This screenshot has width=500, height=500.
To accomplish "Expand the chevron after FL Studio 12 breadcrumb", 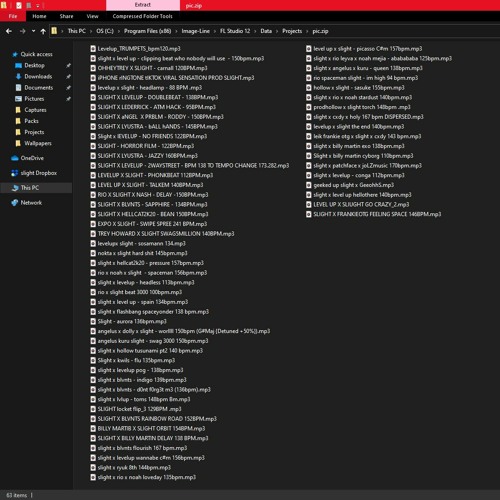I will tap(255, 31).
